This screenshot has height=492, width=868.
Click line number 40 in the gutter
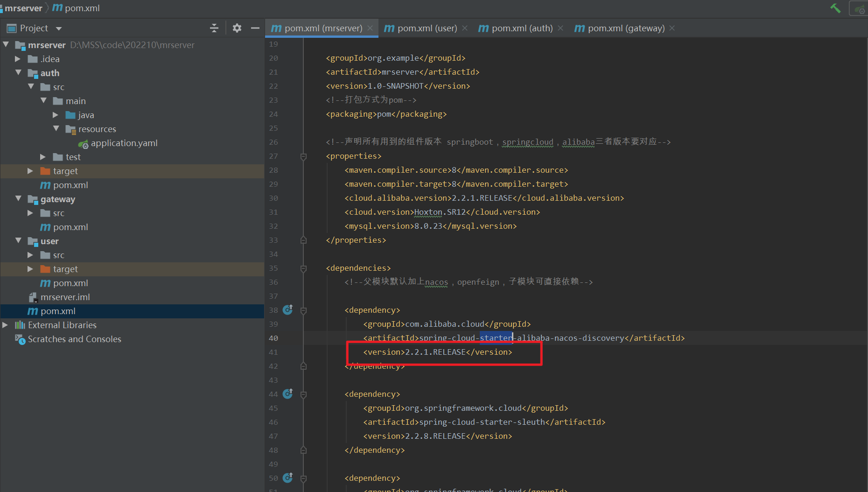coord(273,338)
